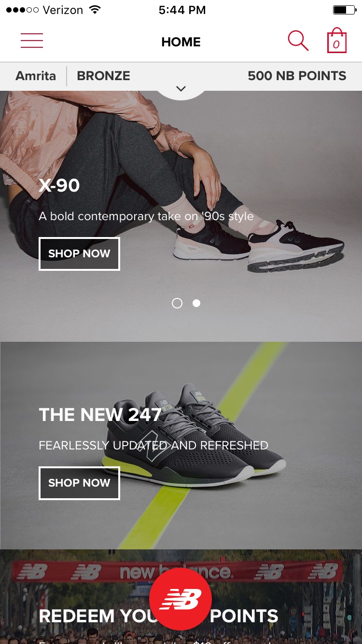362x644 pixels.
Task: Open the Redeem Your Points banner
Action: (x=181, y=597)
